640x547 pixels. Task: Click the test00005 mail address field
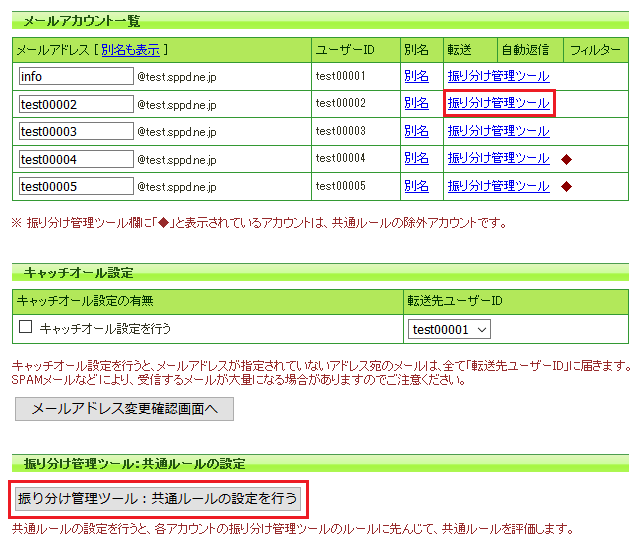76,186
